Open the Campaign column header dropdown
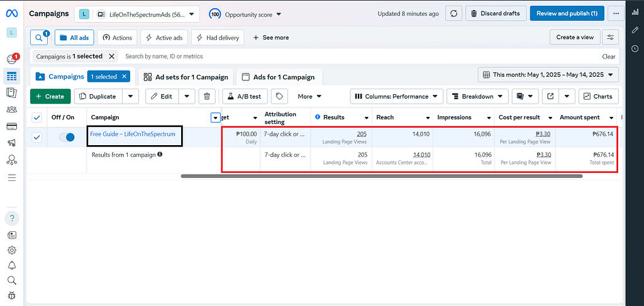The height and width of the screenshot is (306, 644). [216, 118]
